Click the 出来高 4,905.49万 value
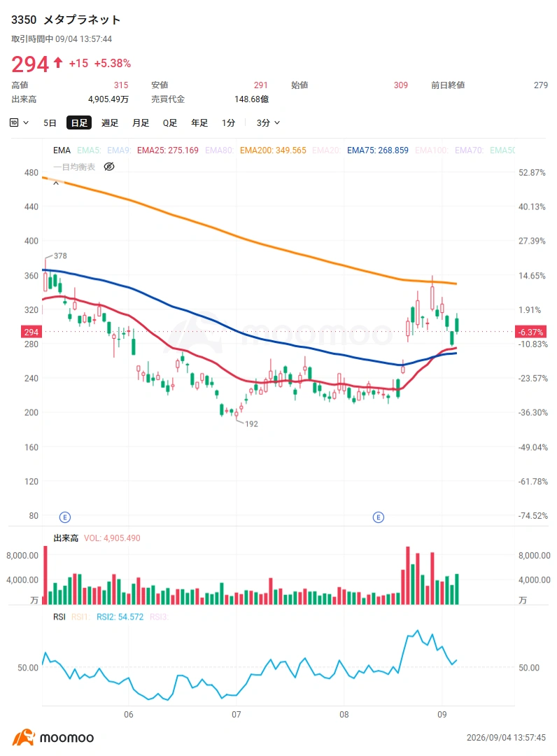This screenshot has width=557, height=756. coord(108,99)
